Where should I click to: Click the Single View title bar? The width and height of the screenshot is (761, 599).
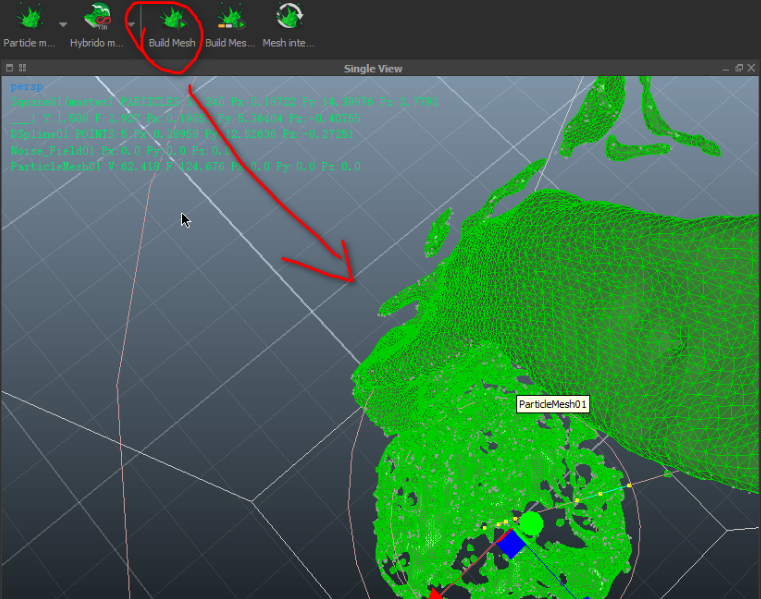[373, 68]
